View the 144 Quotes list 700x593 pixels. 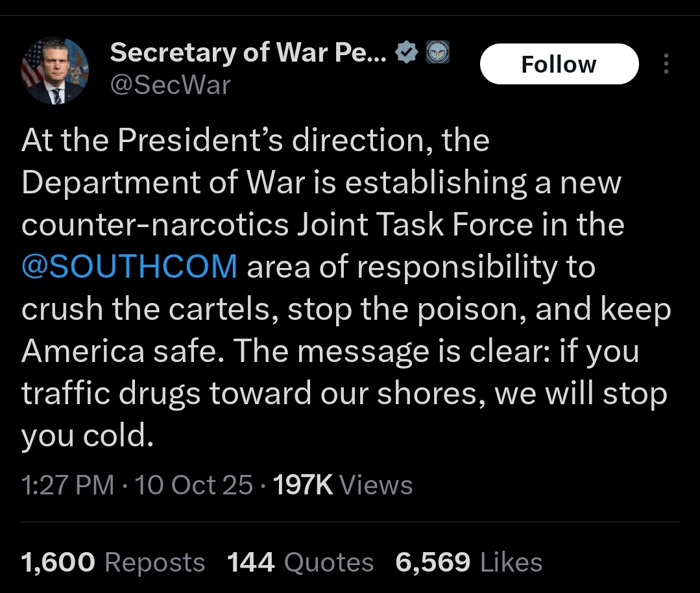coord(300,562)
